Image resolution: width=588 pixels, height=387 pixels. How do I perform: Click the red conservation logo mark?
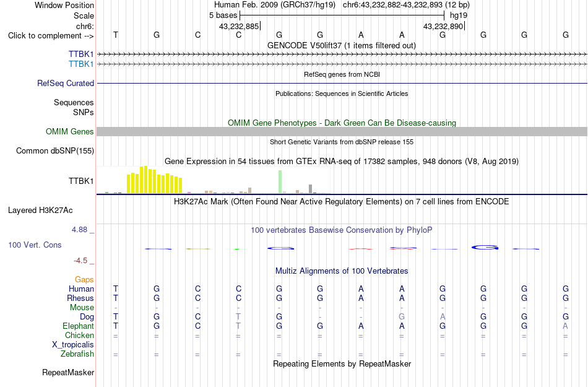click(x=360, y=249)
